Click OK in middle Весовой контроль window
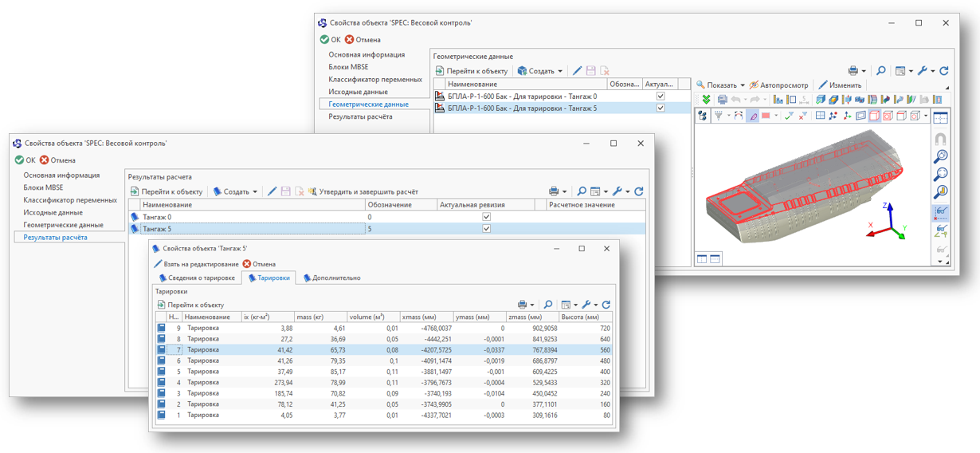 coord(25,160)
